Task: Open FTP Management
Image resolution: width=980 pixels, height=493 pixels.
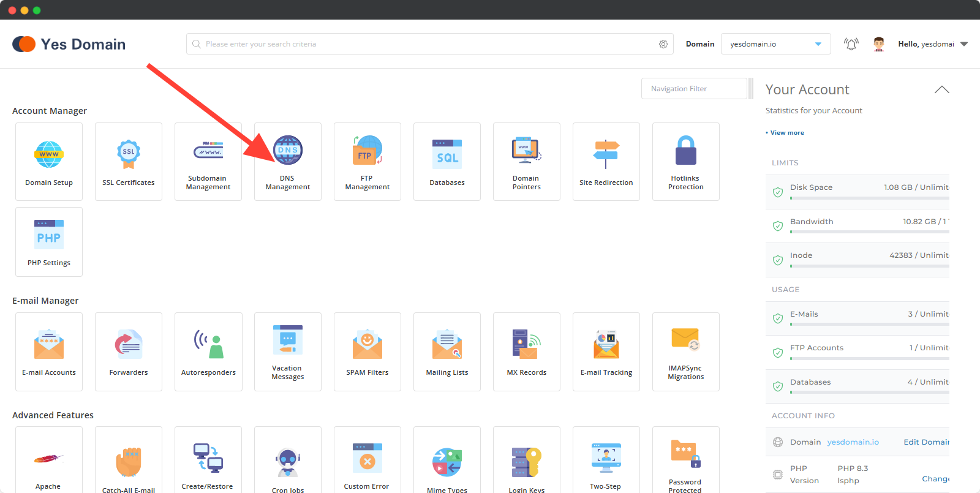Action: (367, 162)
